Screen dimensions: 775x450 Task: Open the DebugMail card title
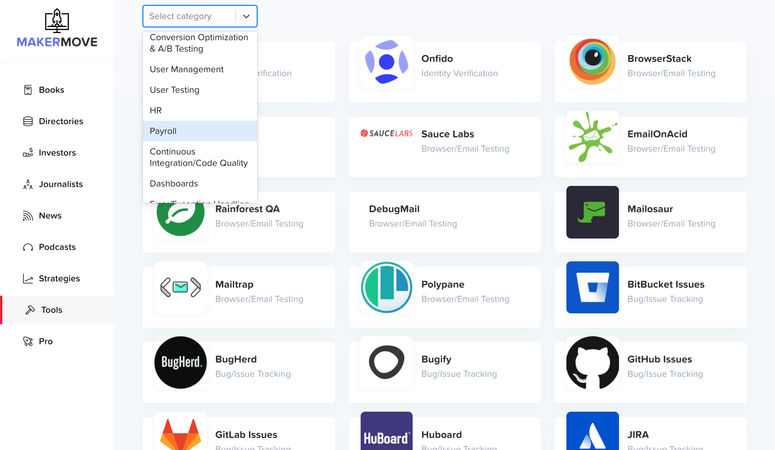coord(394,209)
